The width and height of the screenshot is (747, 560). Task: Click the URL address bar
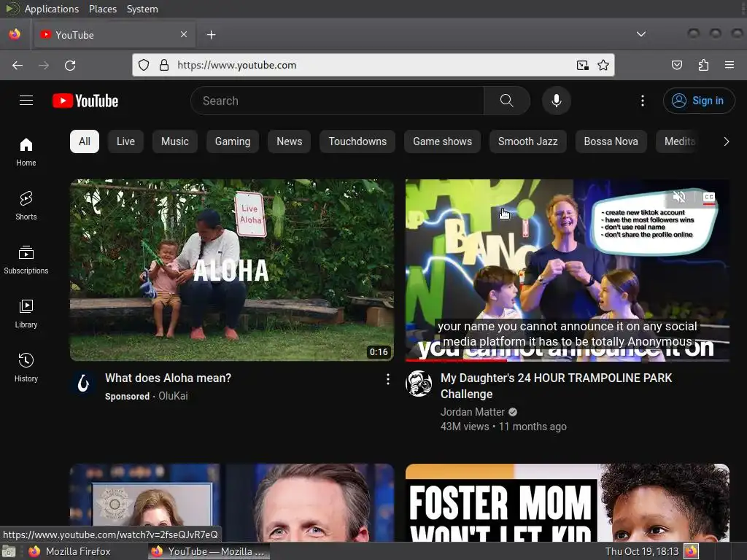tap(371, 65)
